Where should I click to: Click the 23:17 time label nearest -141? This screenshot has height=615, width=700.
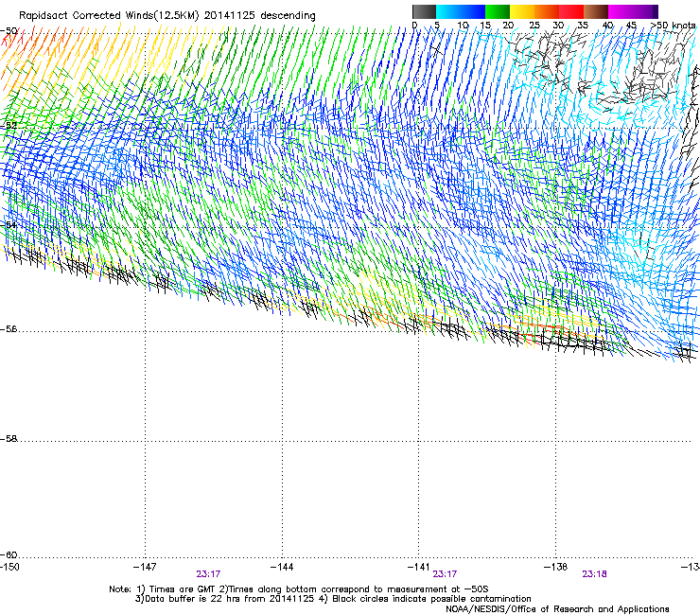pos(445,574)
